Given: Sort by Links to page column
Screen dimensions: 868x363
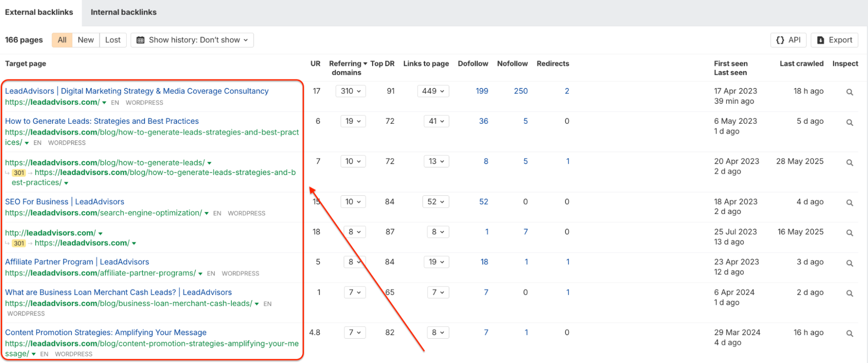Looking at the screenshot, I should [x=426, y=63].
